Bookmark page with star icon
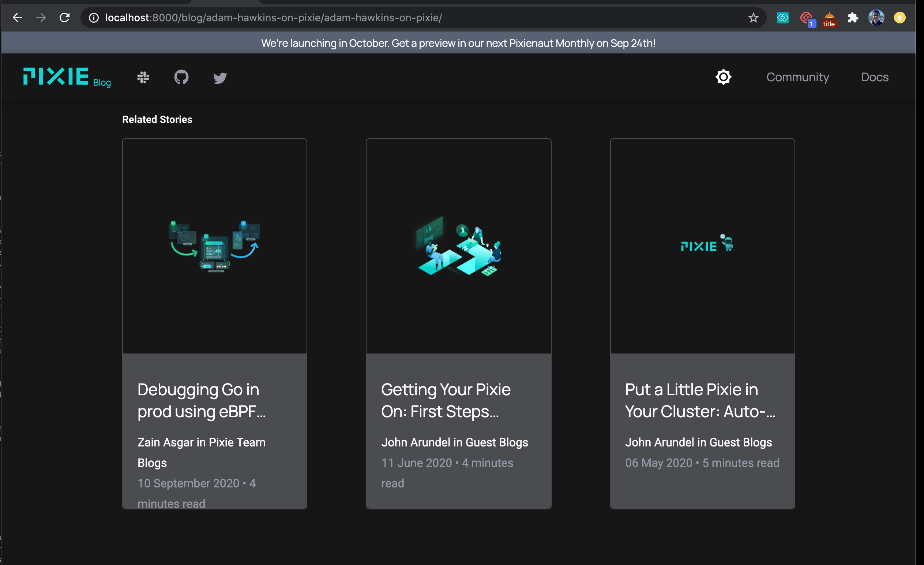 [x=754, y=18]
